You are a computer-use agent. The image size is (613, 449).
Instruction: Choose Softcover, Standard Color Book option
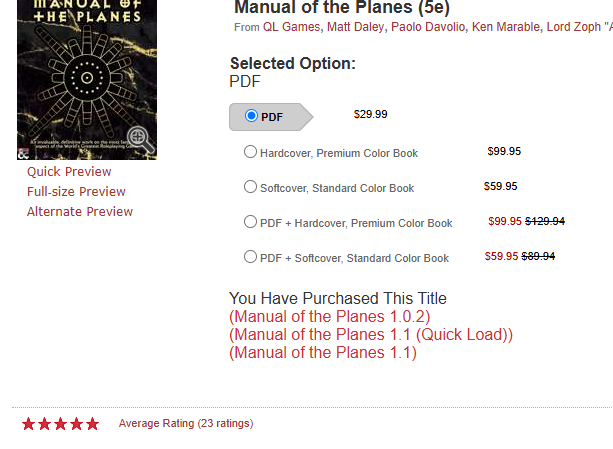[x=250, y=187]
